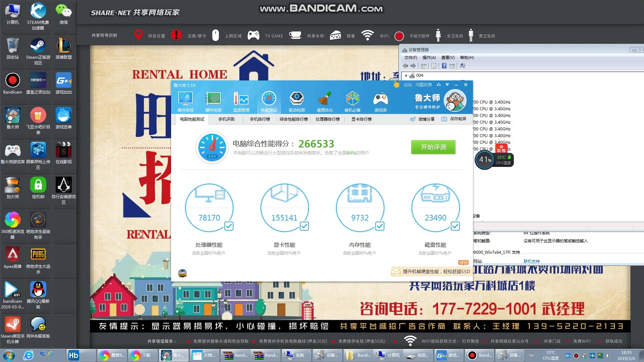Click the volume icon in system tray
The width and height of the screenshot is (644, 362).
pos(608,356)
